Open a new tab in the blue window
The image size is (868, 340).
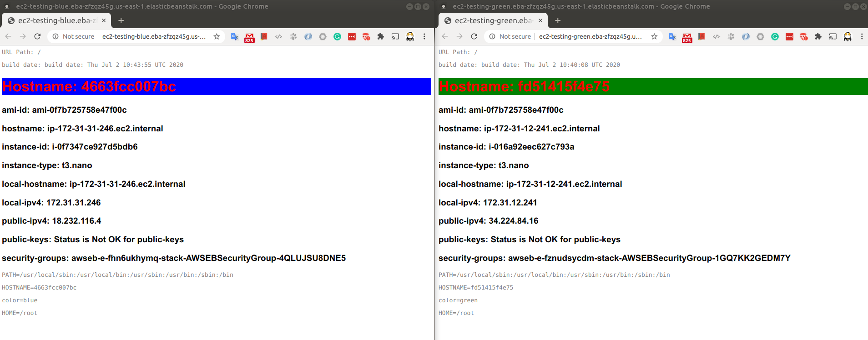121,20
